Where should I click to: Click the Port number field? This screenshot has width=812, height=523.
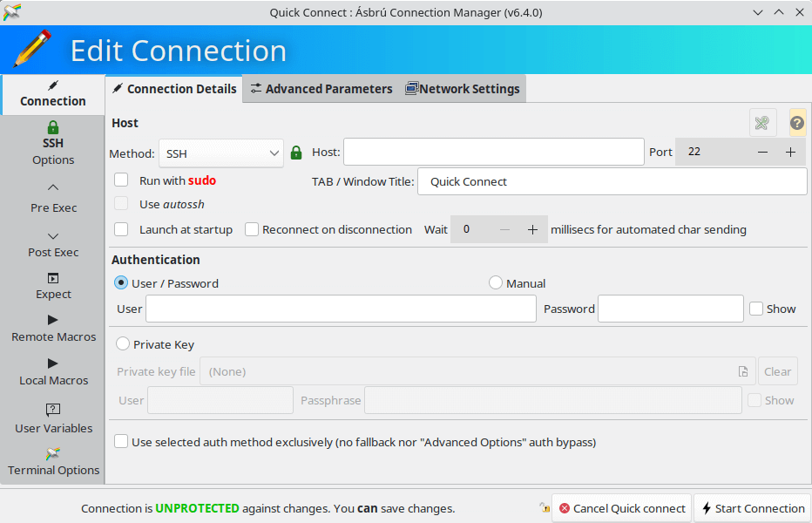pyautogui.click(x=712, y=152)
